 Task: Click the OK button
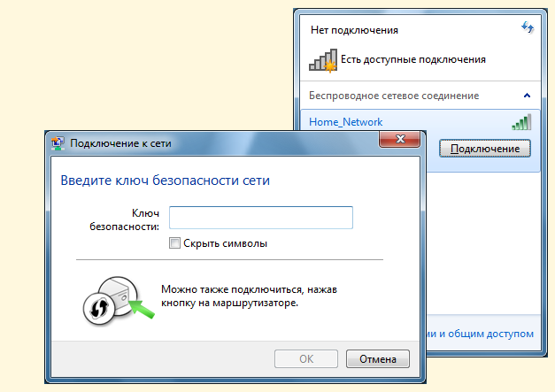306,359
